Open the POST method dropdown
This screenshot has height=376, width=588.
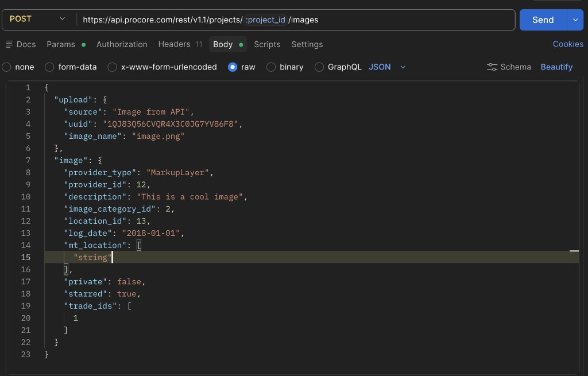[37, 19]
